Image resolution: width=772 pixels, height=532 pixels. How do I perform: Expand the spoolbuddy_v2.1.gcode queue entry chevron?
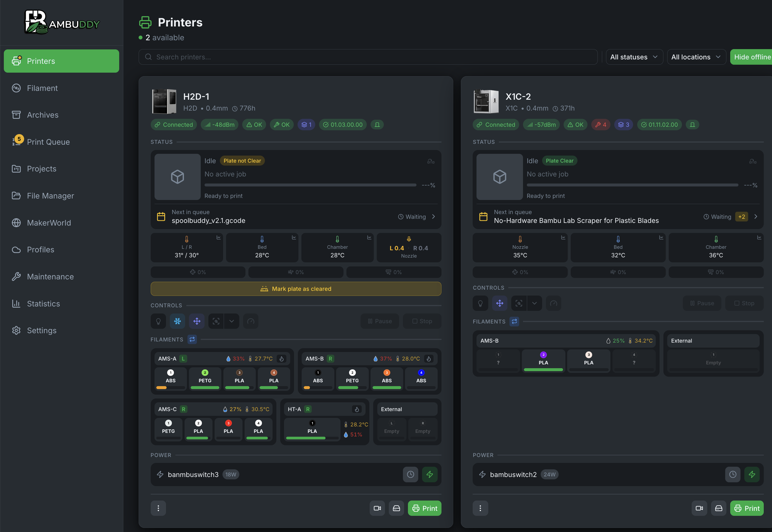433,217
